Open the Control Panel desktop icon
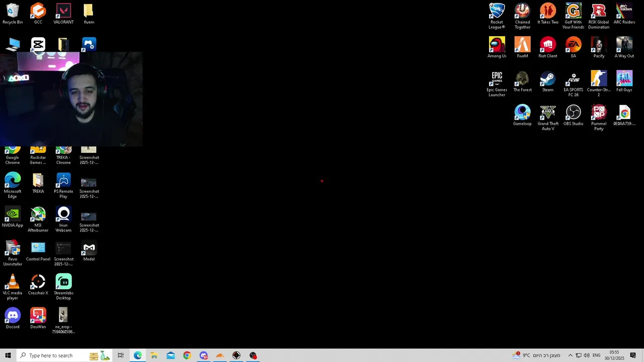The image size is (644, 362). point(38,250)
